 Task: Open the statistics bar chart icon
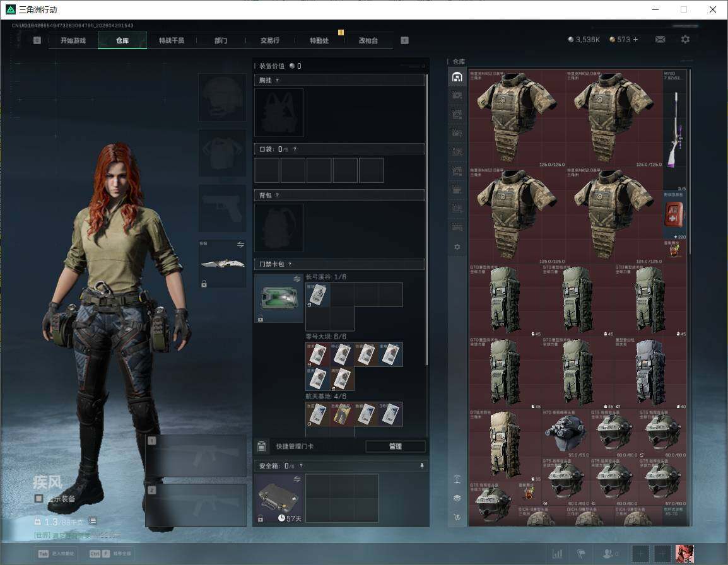point(557,554)
